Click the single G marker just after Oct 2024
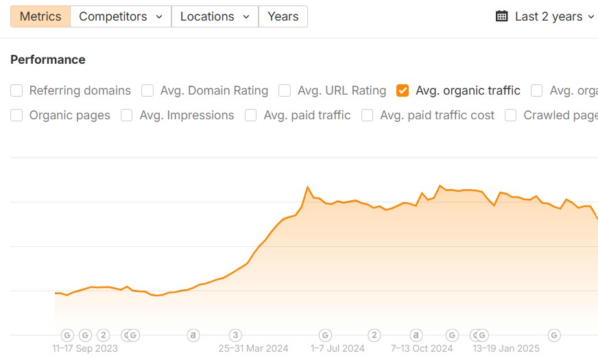 point(452,335)
